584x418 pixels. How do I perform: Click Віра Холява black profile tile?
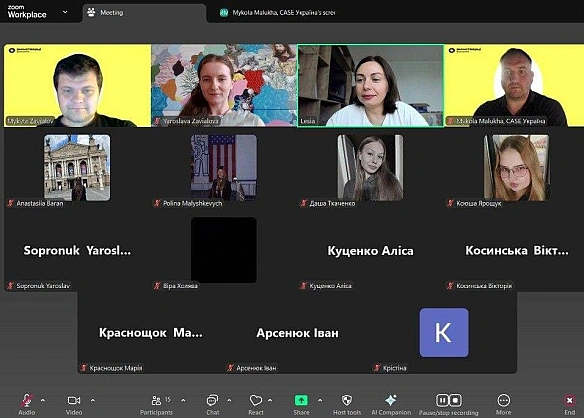coord(224,250)
